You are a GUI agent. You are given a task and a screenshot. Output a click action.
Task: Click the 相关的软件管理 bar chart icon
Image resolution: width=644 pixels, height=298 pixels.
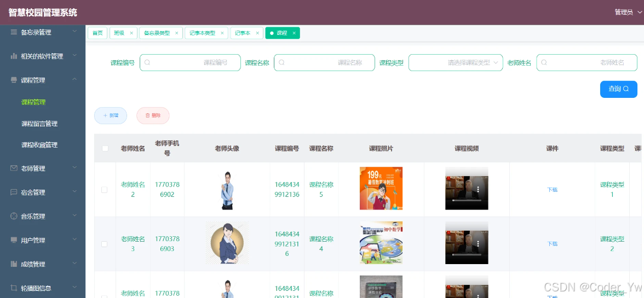click(14, 56)
